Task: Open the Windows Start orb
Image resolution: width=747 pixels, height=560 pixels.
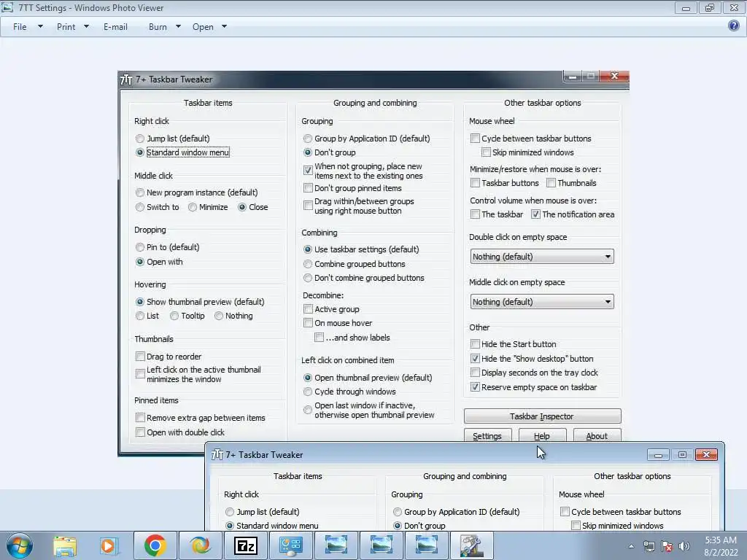Action: pyautogui.click(x=20, y=545)
